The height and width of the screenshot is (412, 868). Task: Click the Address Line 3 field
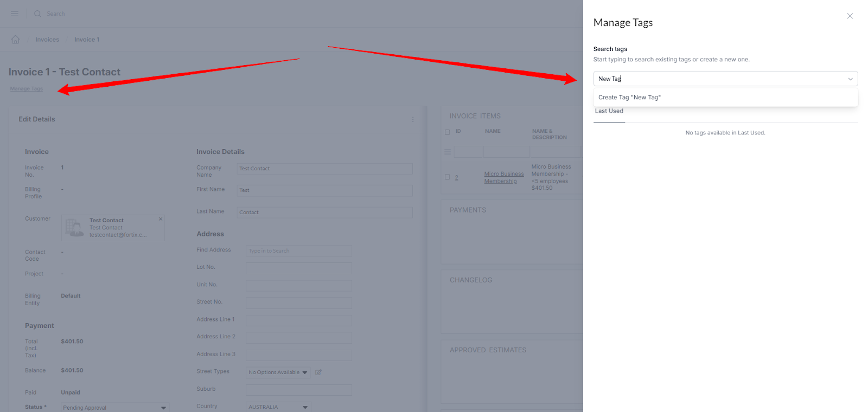(299, 355)
